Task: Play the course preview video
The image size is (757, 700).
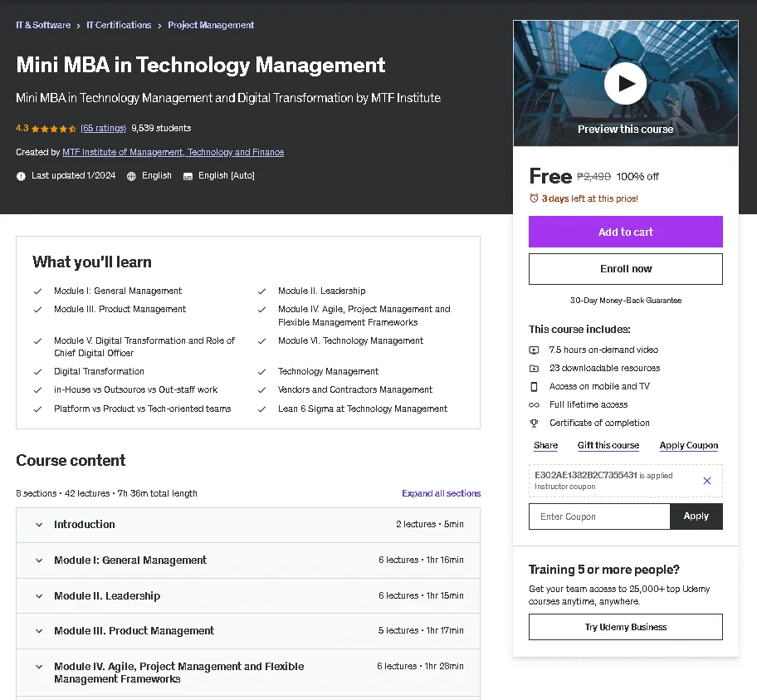Action: [625, 84]
